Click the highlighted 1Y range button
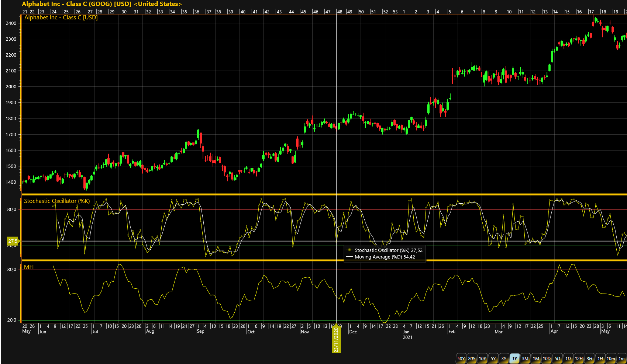 (x=515, y=358)
